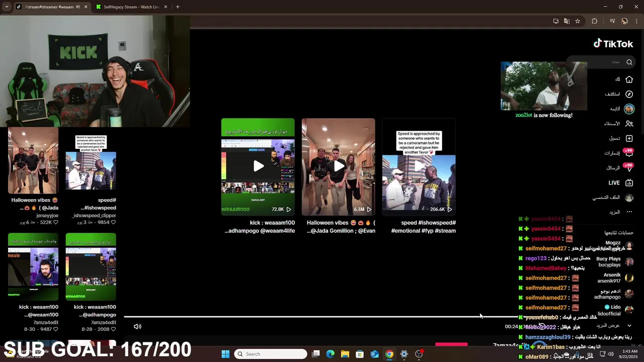Click the Windows taskbar Search box
The height and width of the screenshot is (362, 644).
pyautogui.click(x=271, y=354)
